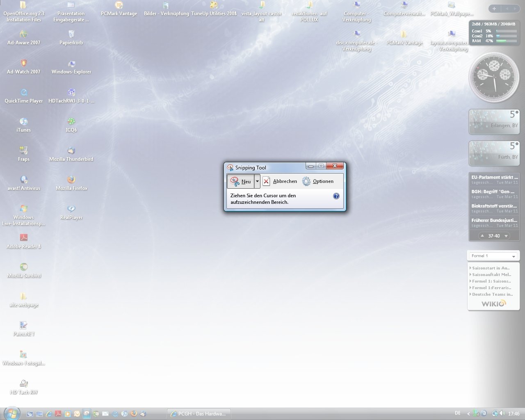Viewport: 525px width, 420px height.
Task: Select Mozilla Sunbird desktop icon
Action: click(x=24, y=270)
